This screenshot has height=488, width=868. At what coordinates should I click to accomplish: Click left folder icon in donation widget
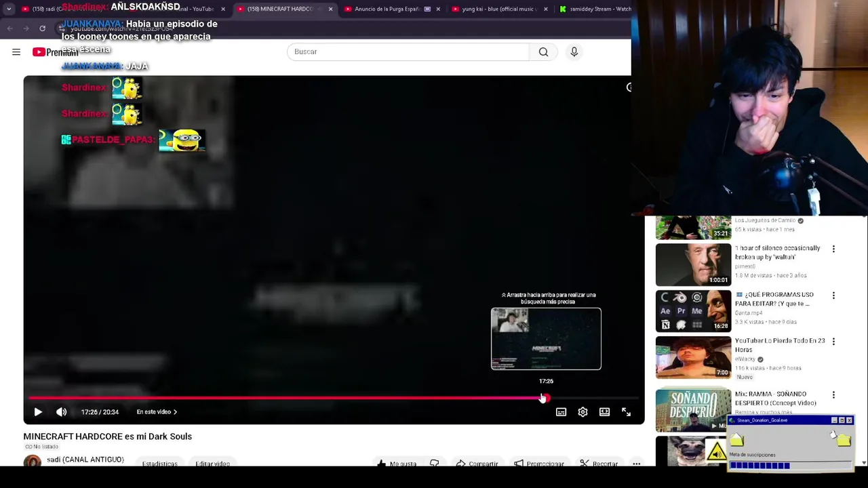(x=737, y=441)
